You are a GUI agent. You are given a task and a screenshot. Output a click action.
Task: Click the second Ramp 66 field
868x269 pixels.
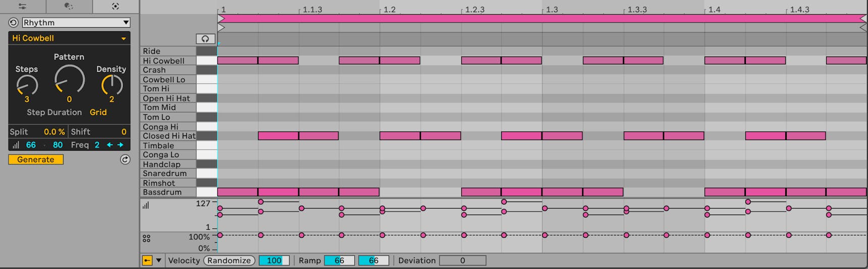(x=373, y=260)
